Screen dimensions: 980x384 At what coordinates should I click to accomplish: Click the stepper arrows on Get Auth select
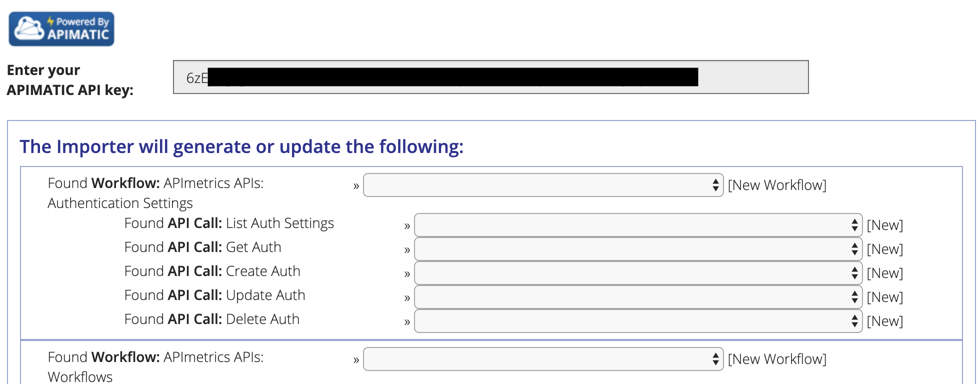tap(854, 249)
